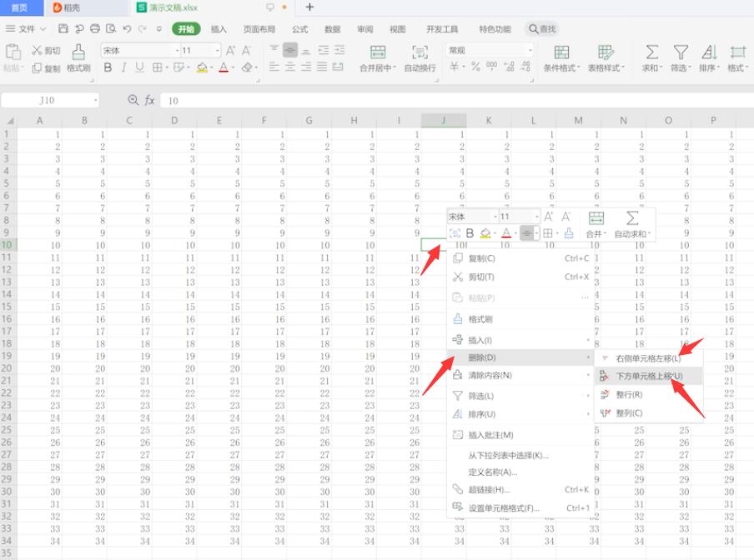Screen dimensions: 754x560
Task: Copy selection using ribbon 复制 button
Action: pyautogui.click(x=46, y=68)
